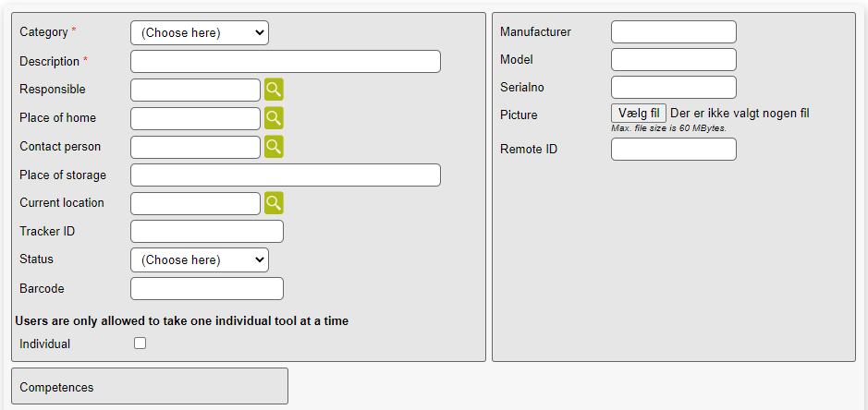
Task: Click the Vælg fil button
Action: point(639,114)
